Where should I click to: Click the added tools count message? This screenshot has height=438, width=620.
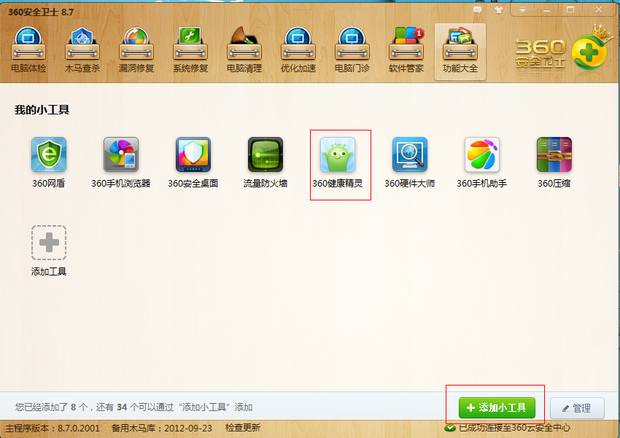(x=134, y=407)
